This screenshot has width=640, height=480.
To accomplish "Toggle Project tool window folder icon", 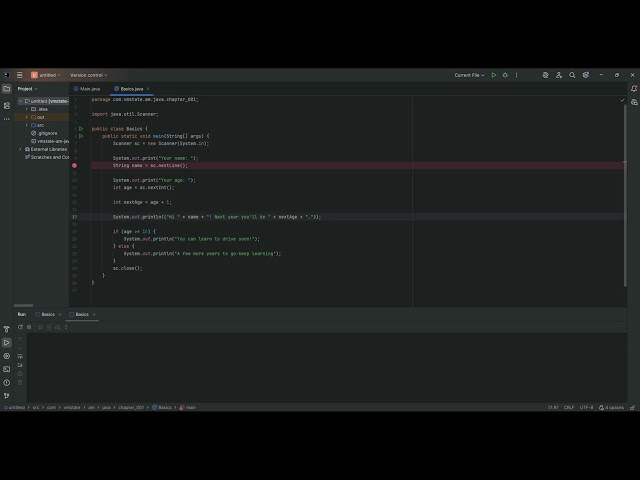I will click(7, 89).
